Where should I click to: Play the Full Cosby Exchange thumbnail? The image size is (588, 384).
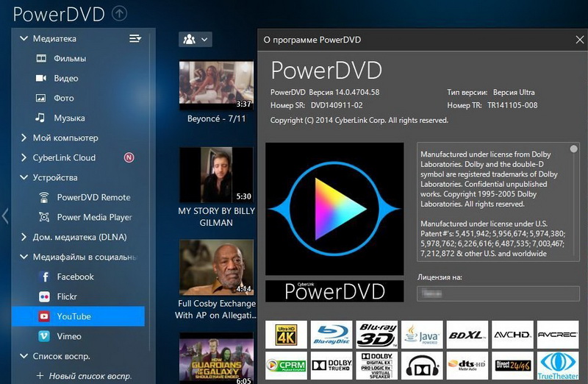pos(216,267)
